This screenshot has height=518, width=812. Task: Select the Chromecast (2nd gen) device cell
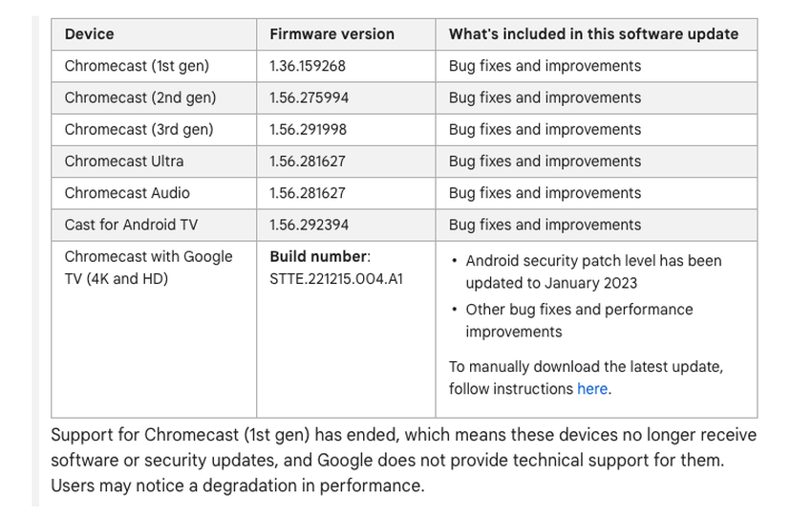tap(140, 97)
